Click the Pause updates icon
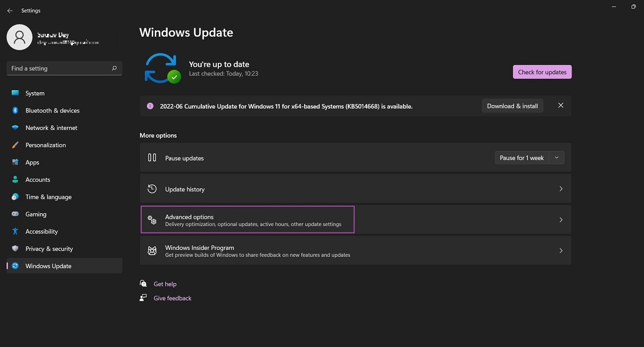Screen dimensions: 644x347 (152, 158)
